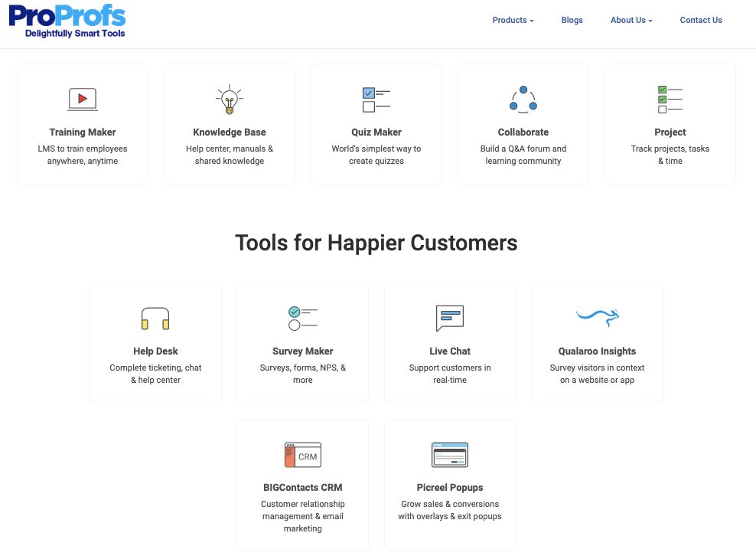This screenshot has width=756, height=559.
Task: Open the Collaborate people-network icon
Action: 523,98
